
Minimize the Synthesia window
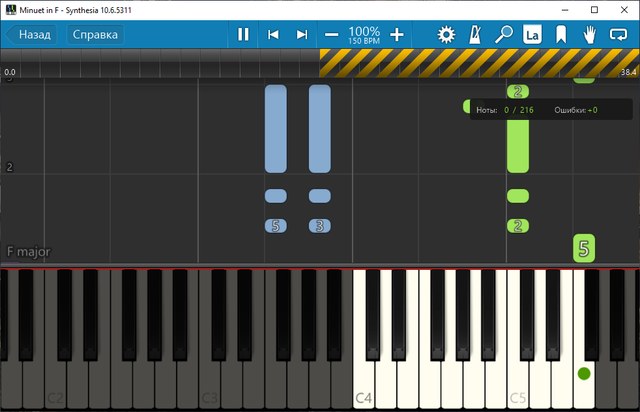coord(565,10)
